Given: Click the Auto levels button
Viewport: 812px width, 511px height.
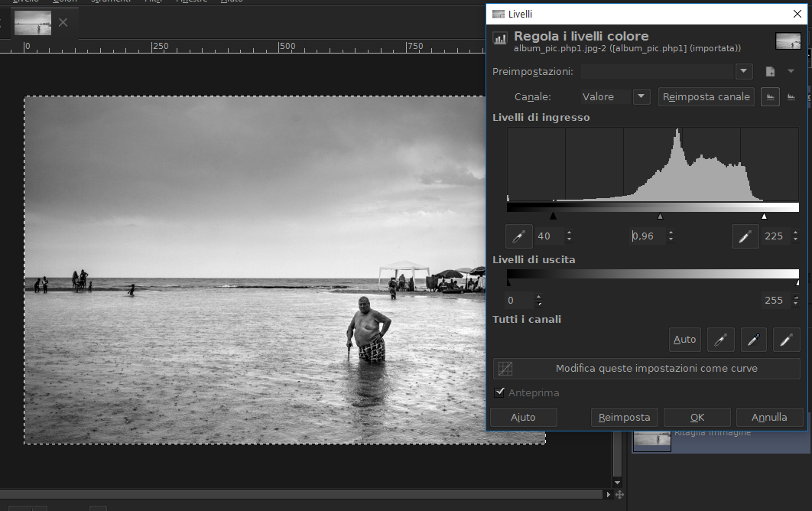Looking at the screenshot, I should [x=684, y=340].
